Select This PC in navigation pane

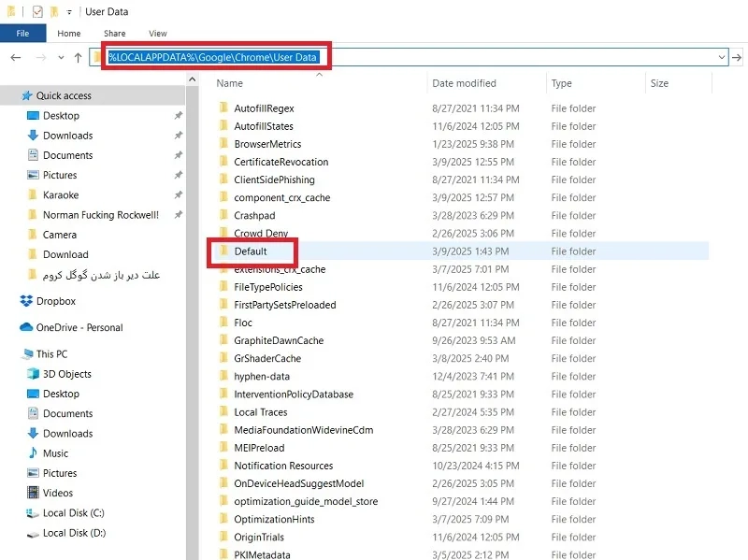click(x=51, y=354)
